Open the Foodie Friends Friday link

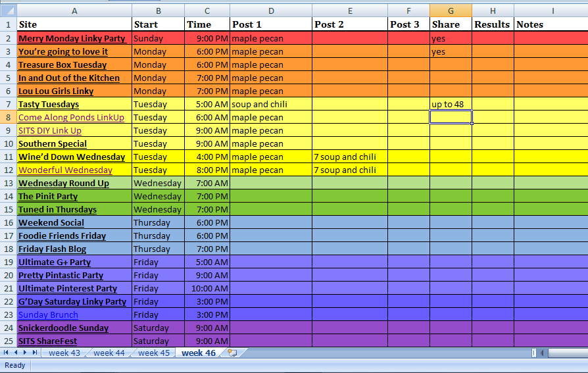coord(62,236)
